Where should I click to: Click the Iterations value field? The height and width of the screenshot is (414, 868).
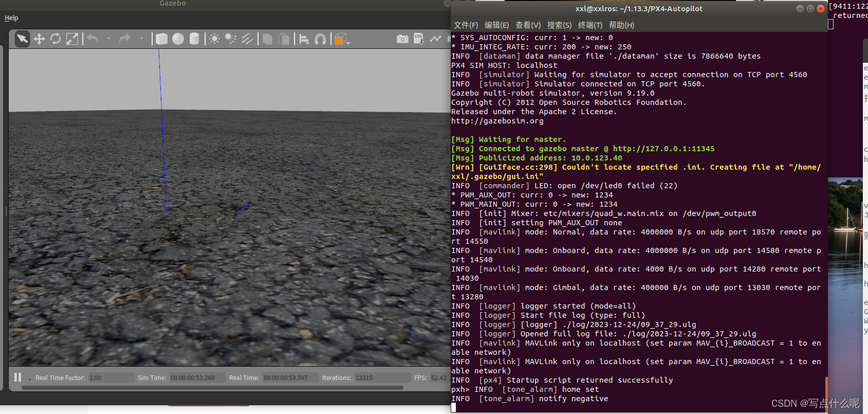(x=382, y=377)
